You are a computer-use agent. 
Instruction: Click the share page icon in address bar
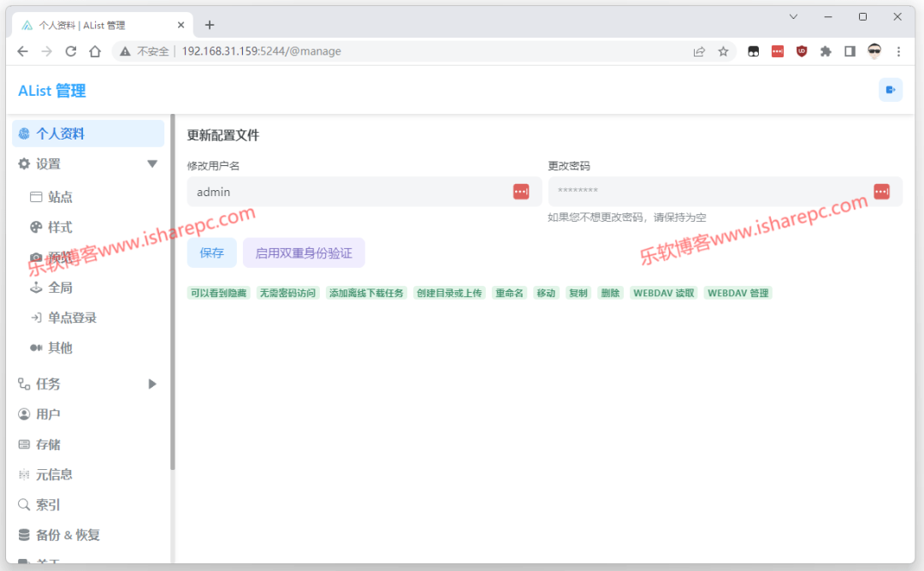(699, 51)
